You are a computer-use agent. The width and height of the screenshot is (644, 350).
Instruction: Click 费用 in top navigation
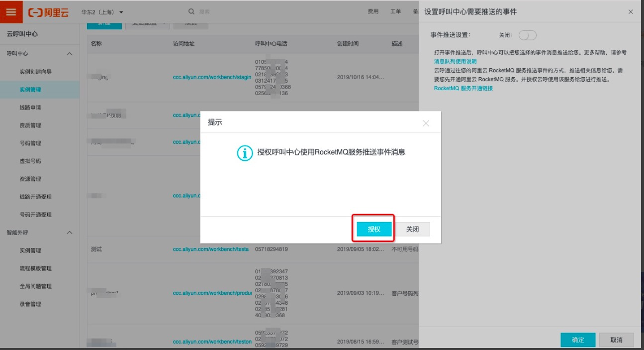coord(373,11)
